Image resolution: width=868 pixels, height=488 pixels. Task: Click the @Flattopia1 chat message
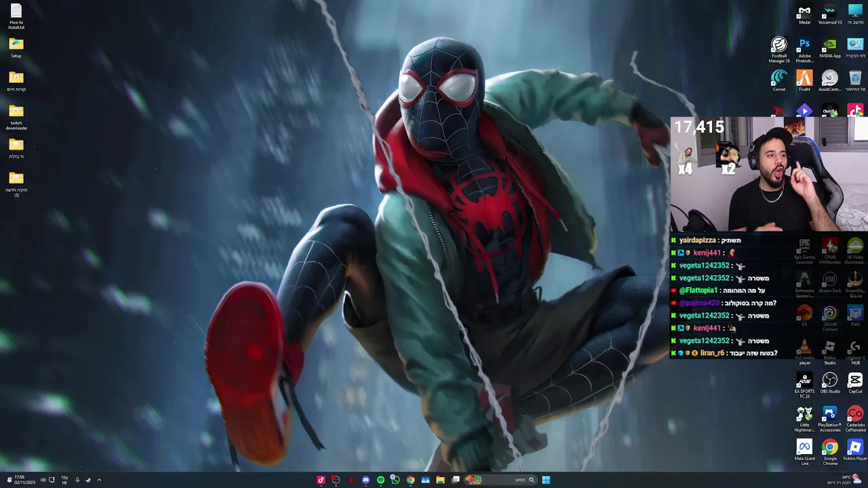[x=718, y=290]
